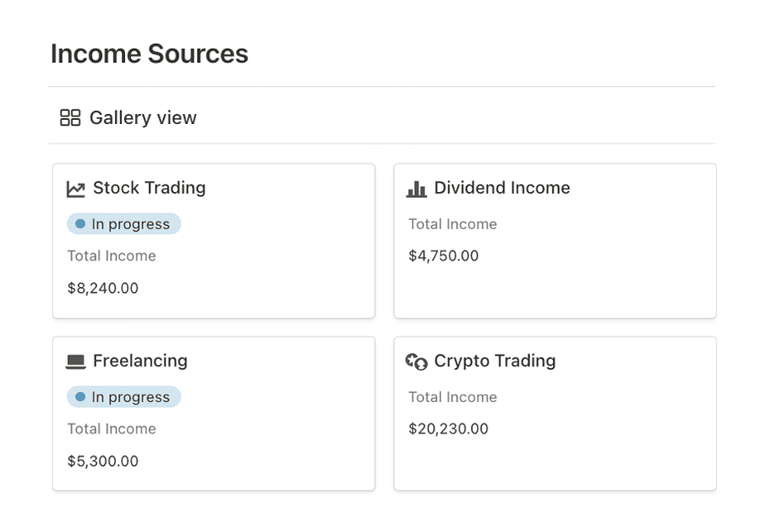Click the blue dot in Freelancing status
The image size is (770, 532).
tap(79, 396)
